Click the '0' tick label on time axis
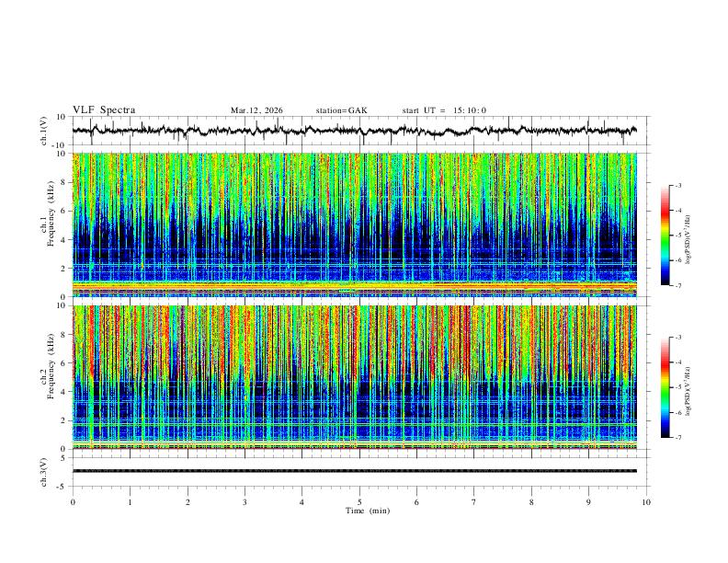Image resolution: width=728 pixels, height=563 pixels. [73, 502]
